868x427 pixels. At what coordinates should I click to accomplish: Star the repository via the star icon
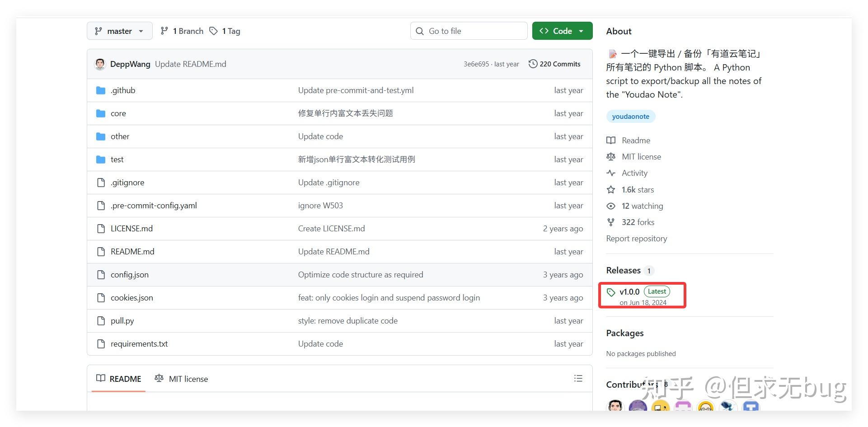(x=611, y=189)
